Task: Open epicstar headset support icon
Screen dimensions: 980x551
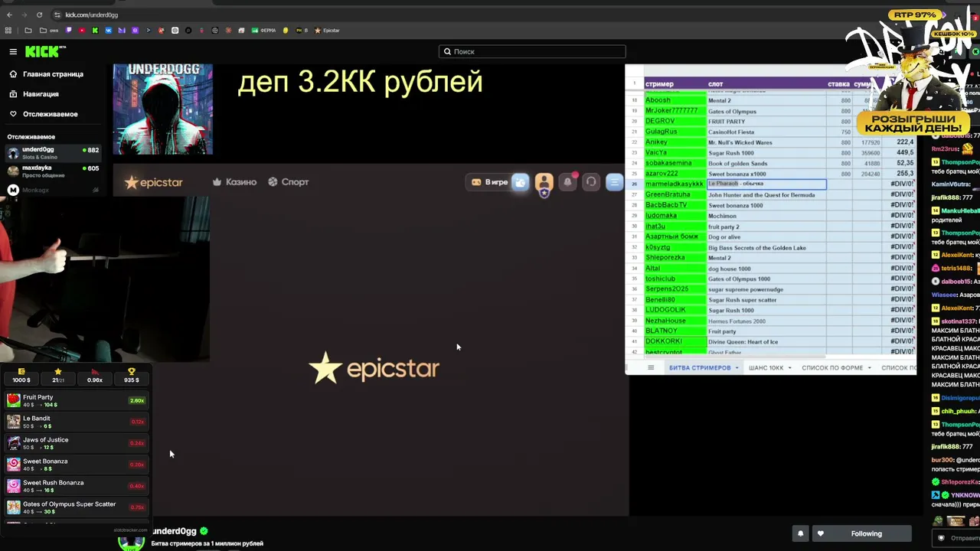Action: (x=591, y=182)
